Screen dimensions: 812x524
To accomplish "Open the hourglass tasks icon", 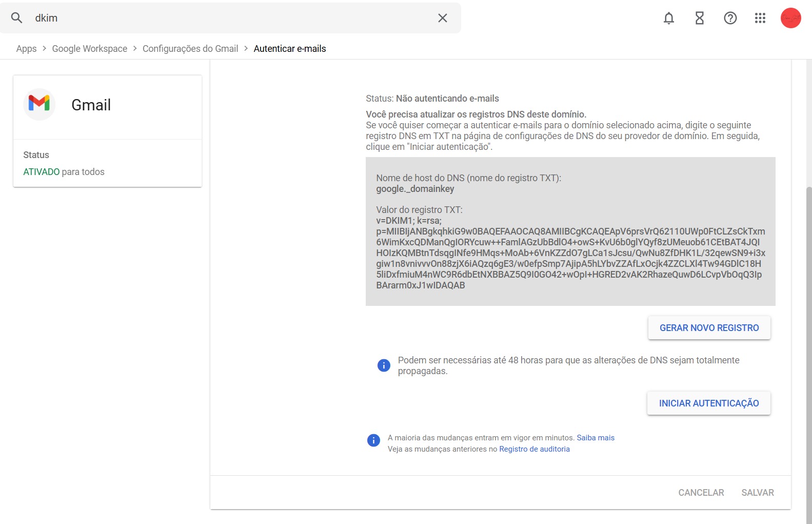I will click(699, 18).
